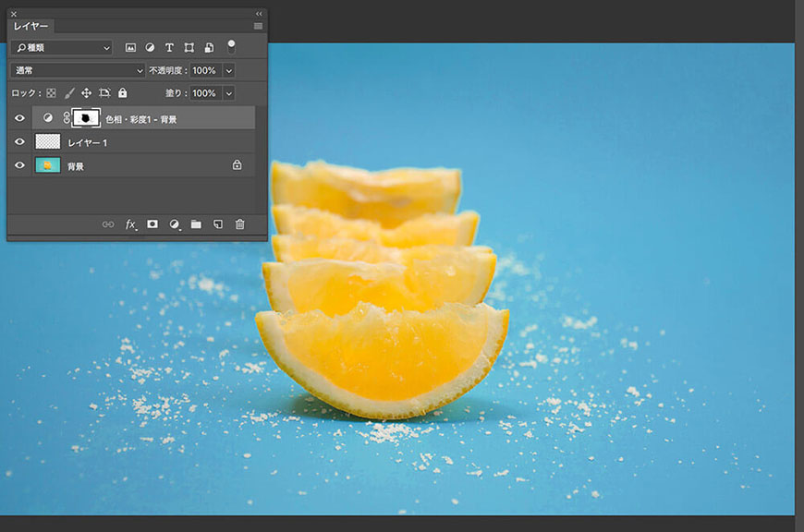
Task: Filter for pixel layers icon
Action: tap(130, 47)
